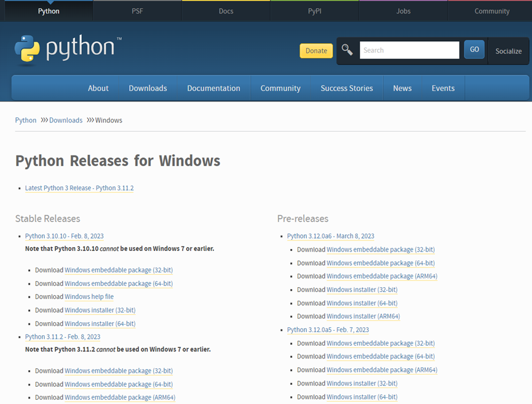Open the Socialize menu
532x404 pixels.
[508, 51]
